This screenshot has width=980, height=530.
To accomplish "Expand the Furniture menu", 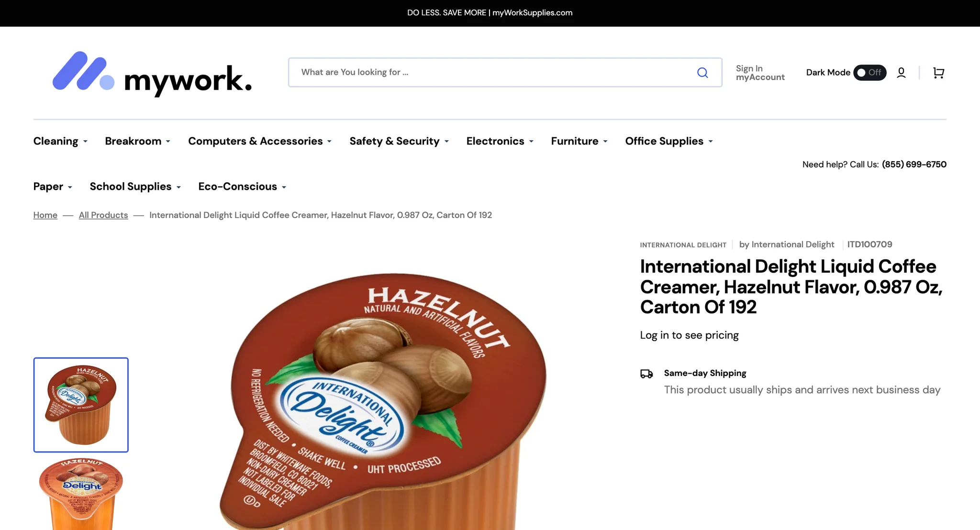I will coord(579,141).
